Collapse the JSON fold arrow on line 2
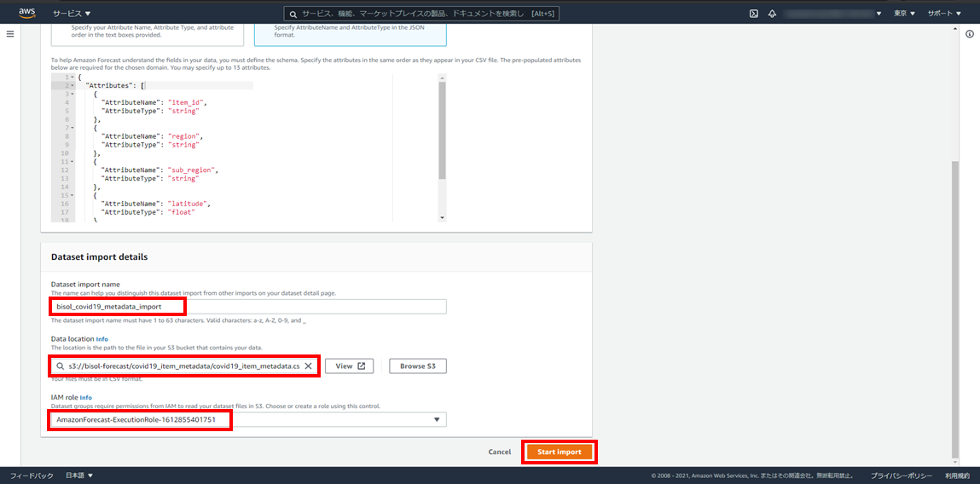 pos(72,86)
